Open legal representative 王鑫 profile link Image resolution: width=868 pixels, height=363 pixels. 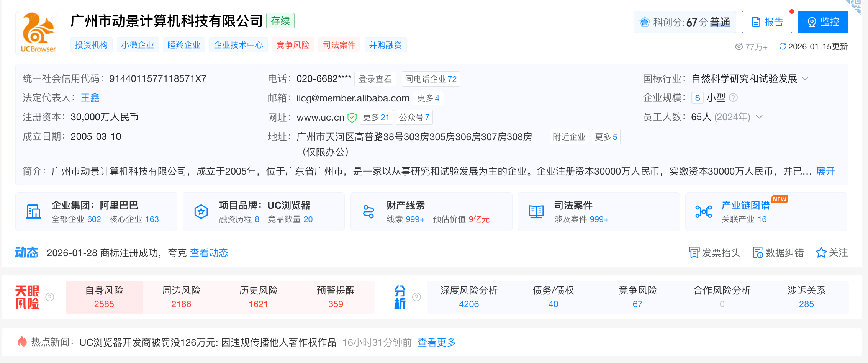tap(90, 98)
